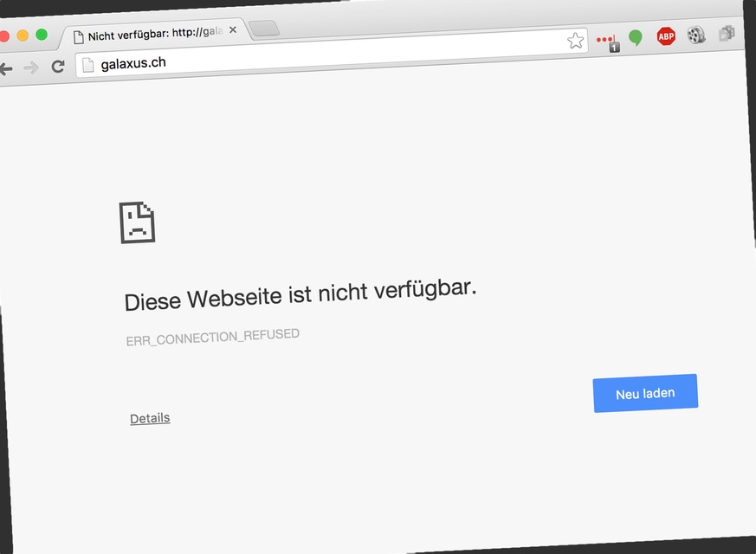Open the red dots password extension icon
Viewport: 756px width, 554px height.
[x=608, y=42]
